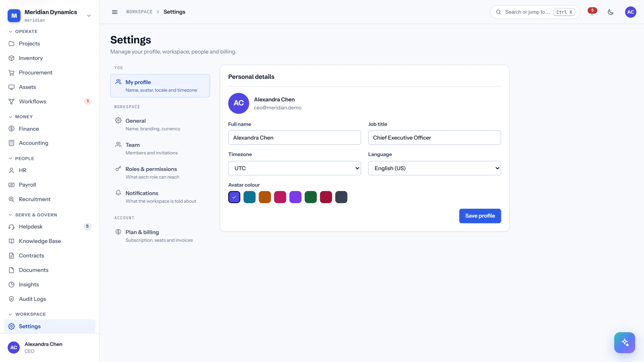Image resolution: width=644 pixels, height=362 pixels.
Task: Select the purple avatar colour swatch
Action: tap(295, 197)
